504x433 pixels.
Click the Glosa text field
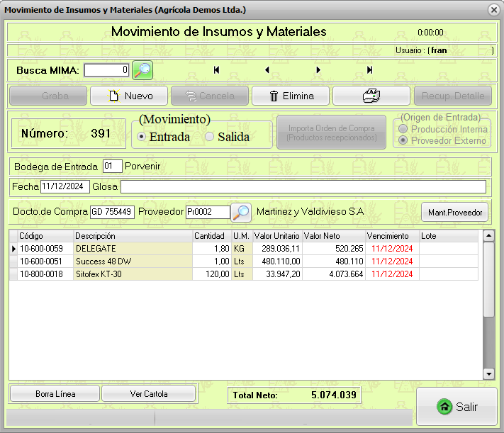(303, 187)
